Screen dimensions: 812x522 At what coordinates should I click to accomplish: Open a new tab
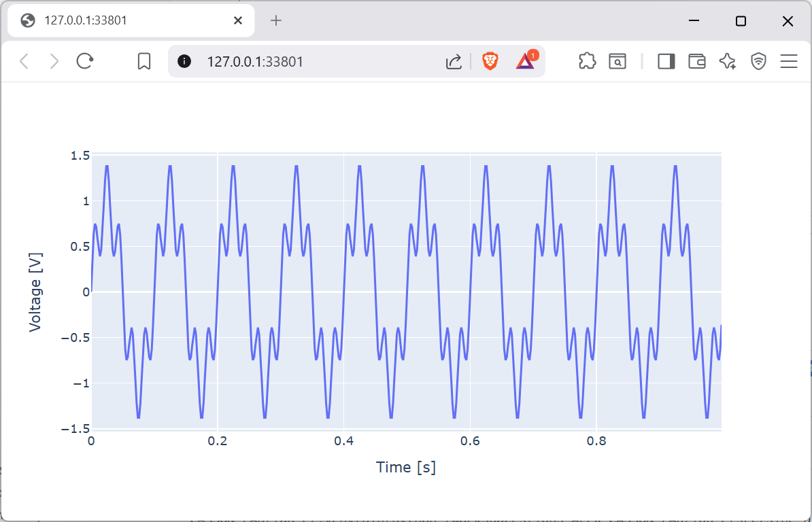click(275, 20)
